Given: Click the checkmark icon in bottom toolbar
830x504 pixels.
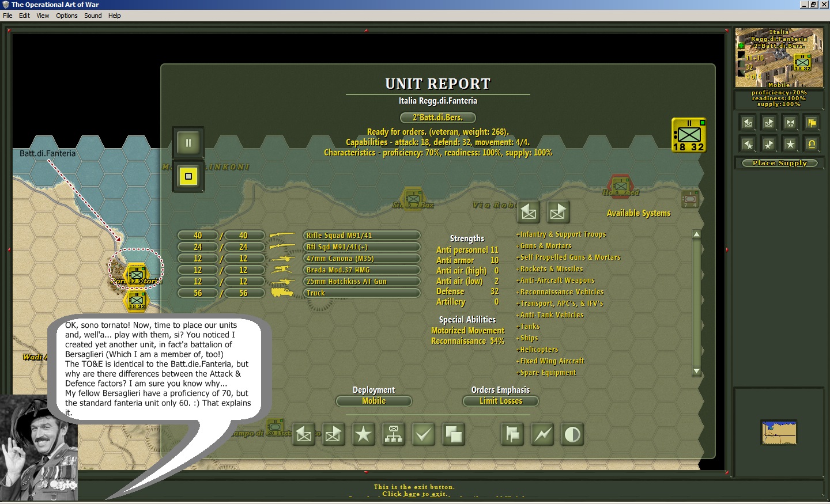Looking at the screenshot, I should tap(424, 435).
